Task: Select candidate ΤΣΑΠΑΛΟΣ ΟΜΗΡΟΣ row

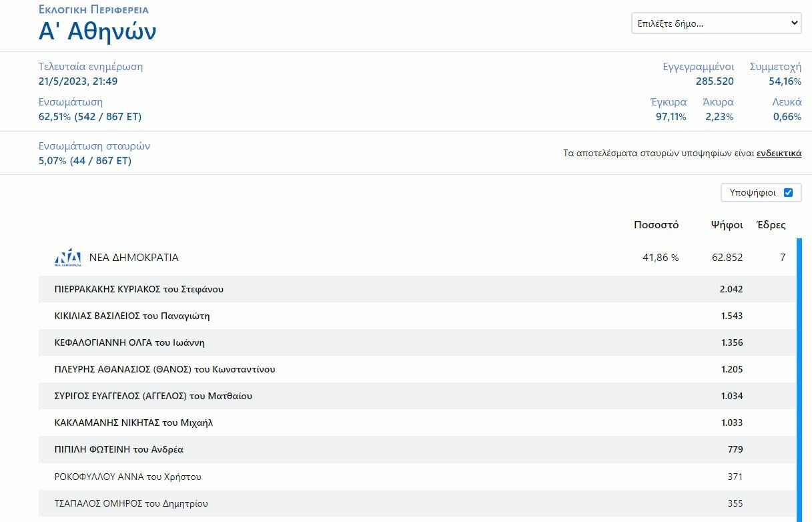Action: pos(131,503)
